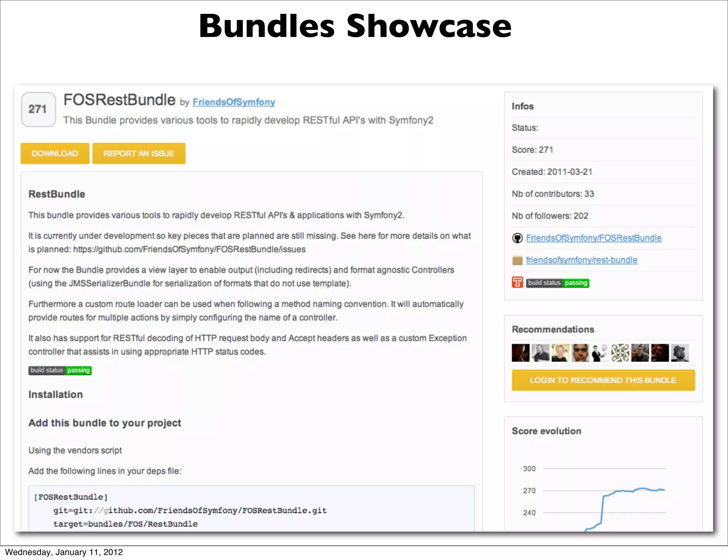Open the second recommender avatar
This screenshot has width=728, height=560.
pos(541,353)
